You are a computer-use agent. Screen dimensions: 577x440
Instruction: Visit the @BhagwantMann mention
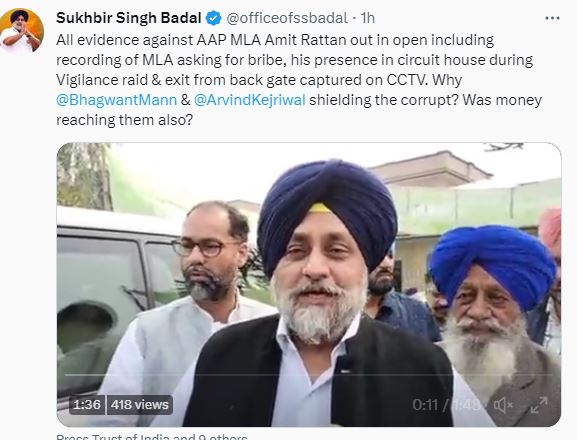117,100
